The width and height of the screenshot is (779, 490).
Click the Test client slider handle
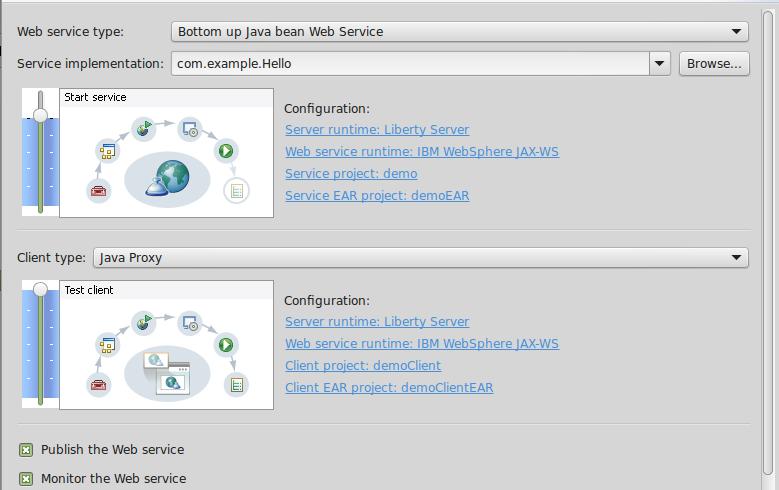pos(40,289)
